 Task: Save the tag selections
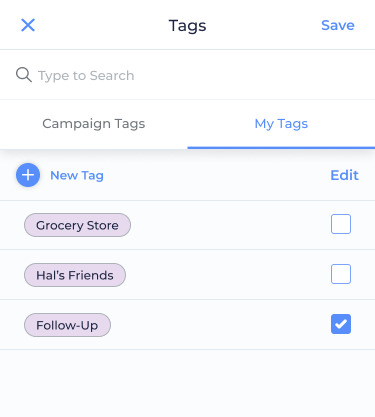click(338, 25)
